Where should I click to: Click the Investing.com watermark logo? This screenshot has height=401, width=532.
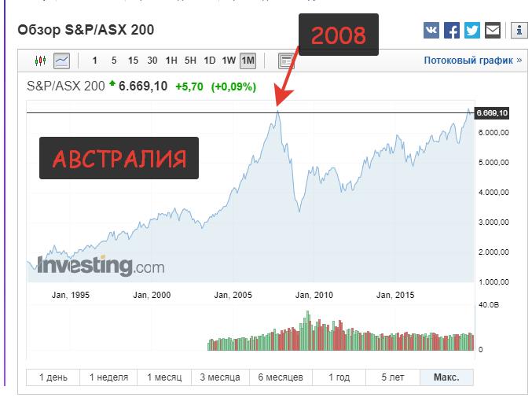point(101,267)
